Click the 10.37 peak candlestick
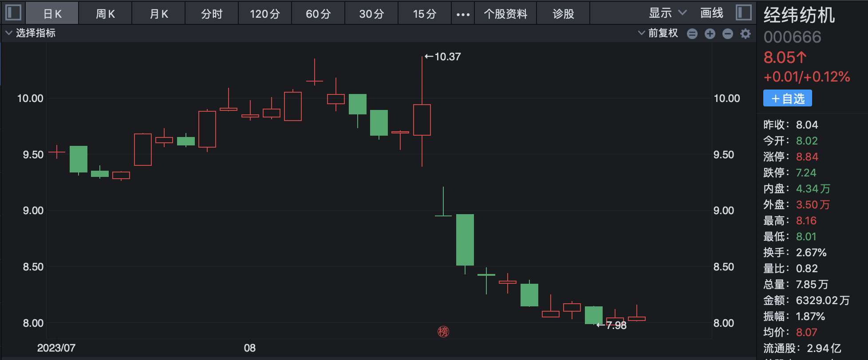 (422, 120)
